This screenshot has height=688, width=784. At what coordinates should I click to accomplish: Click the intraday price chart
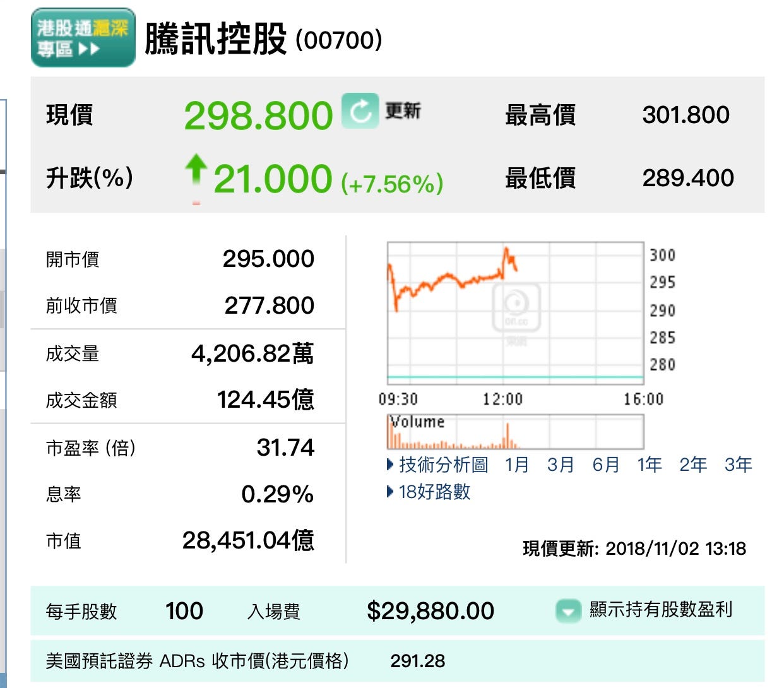click(x=515, y=313)
